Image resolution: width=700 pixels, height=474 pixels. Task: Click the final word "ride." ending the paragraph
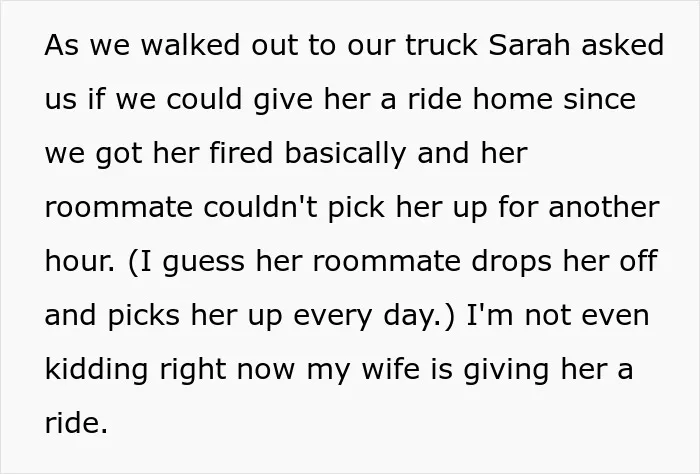[x=76, y=423]
